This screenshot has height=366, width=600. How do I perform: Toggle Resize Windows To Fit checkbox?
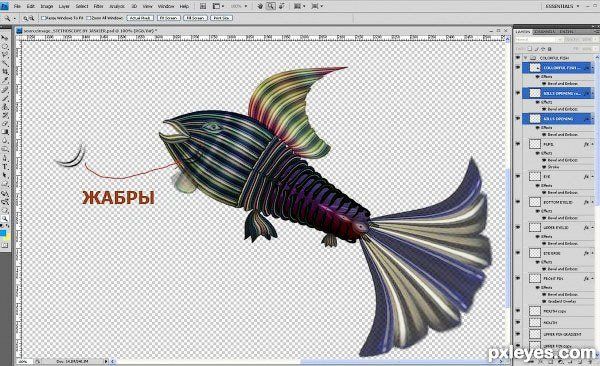point(43,18)
